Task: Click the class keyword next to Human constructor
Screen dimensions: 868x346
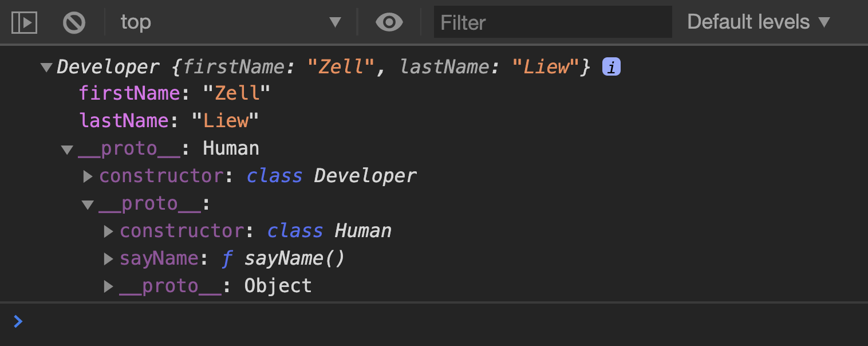Action: click(295, 230)
